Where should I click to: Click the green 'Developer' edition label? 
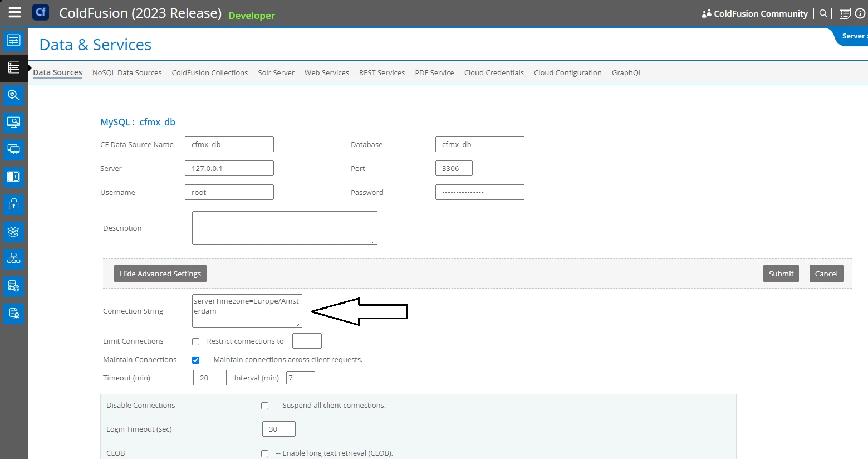(x=252, y=16)
